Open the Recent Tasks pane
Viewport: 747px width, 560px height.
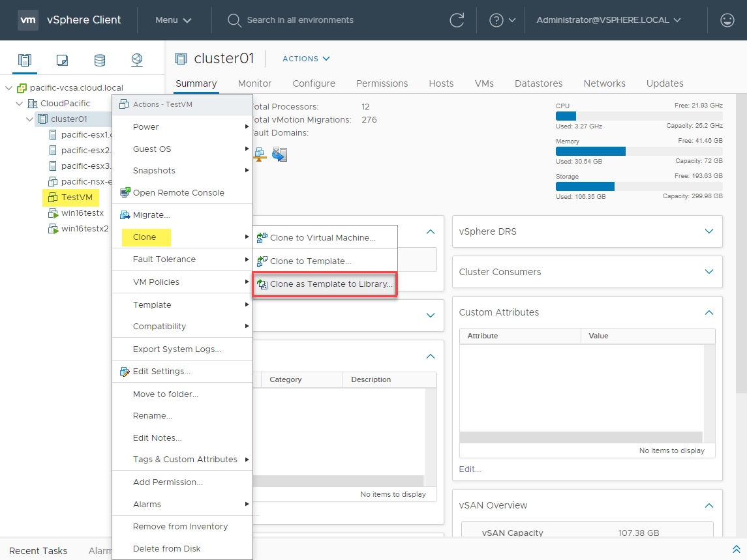(38, 550)
